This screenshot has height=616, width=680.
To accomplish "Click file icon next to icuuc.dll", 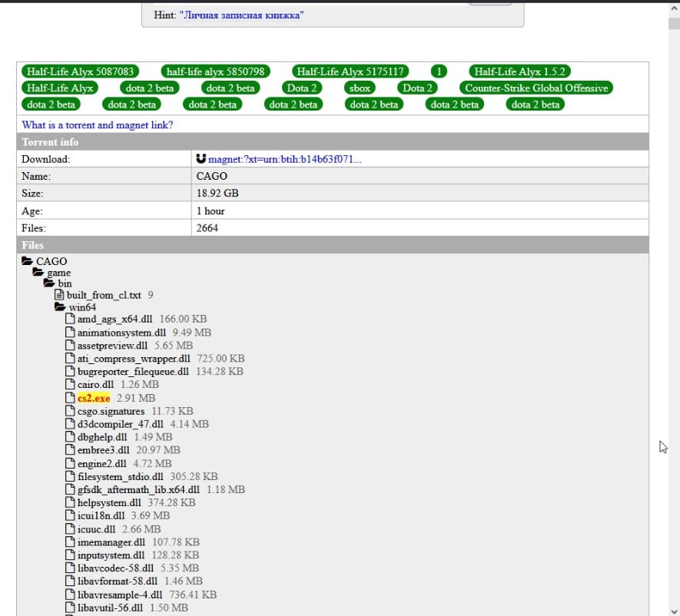I will (70, 528).
